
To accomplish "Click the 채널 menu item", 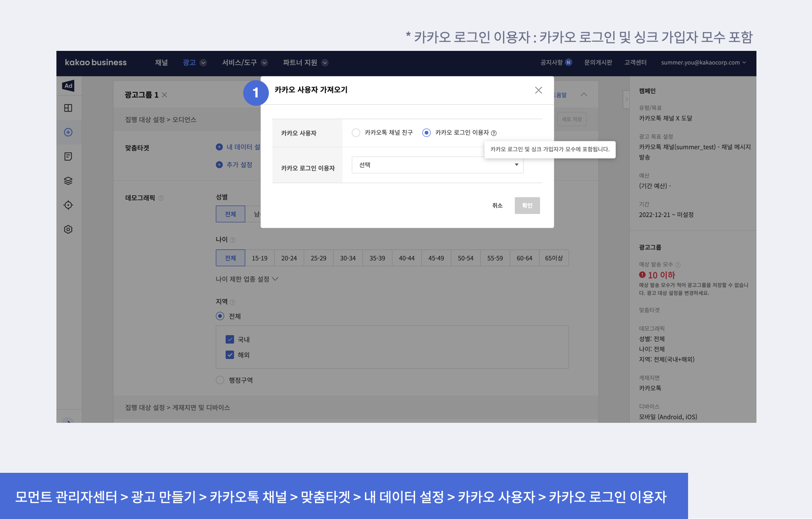I will coord(161,62).
